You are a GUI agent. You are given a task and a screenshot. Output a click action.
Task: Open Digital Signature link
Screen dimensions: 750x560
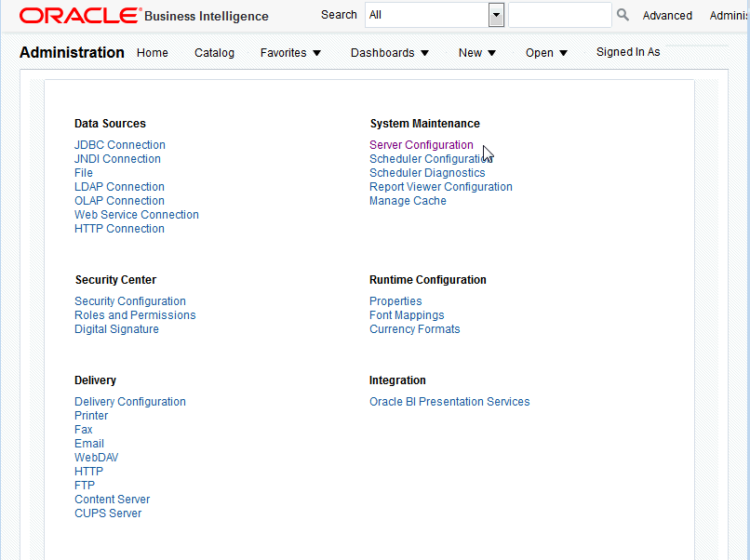116,329
